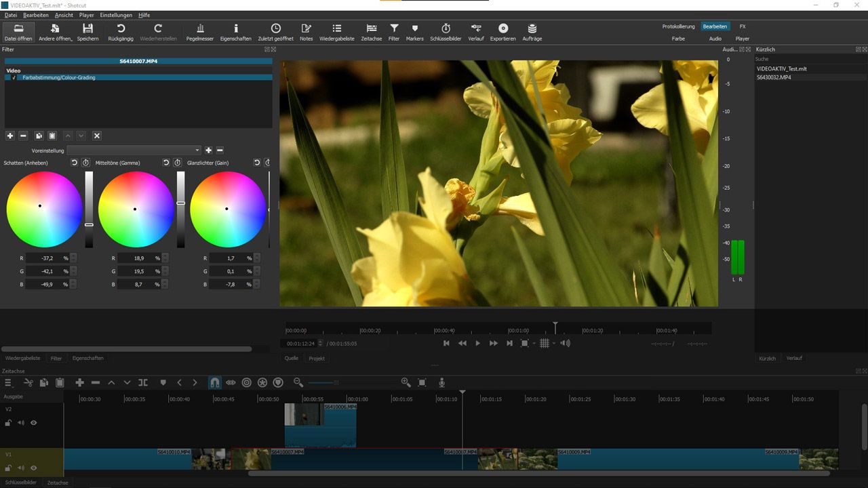Mute track V1 with the speaker icon
The image size is (868, 488).
(x=20, y=468)
